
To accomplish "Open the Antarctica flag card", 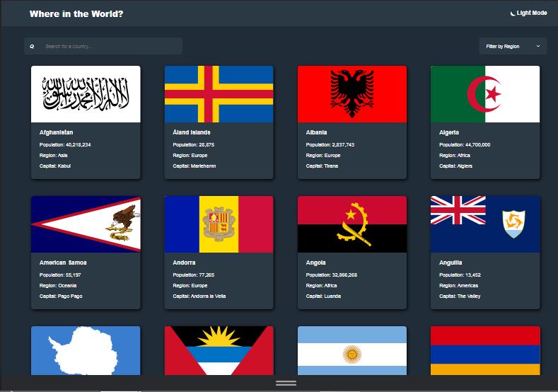I will [86, 350].
